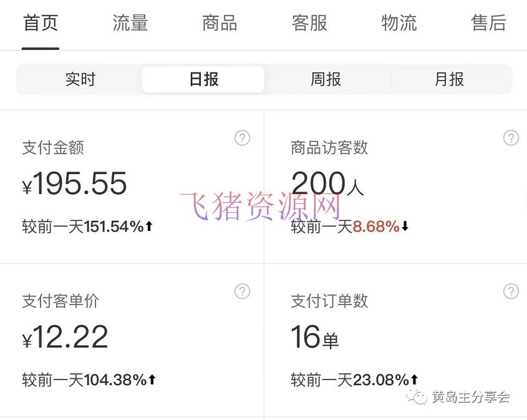Open the 支付客单价 help tooltip icon

point(242,291)
